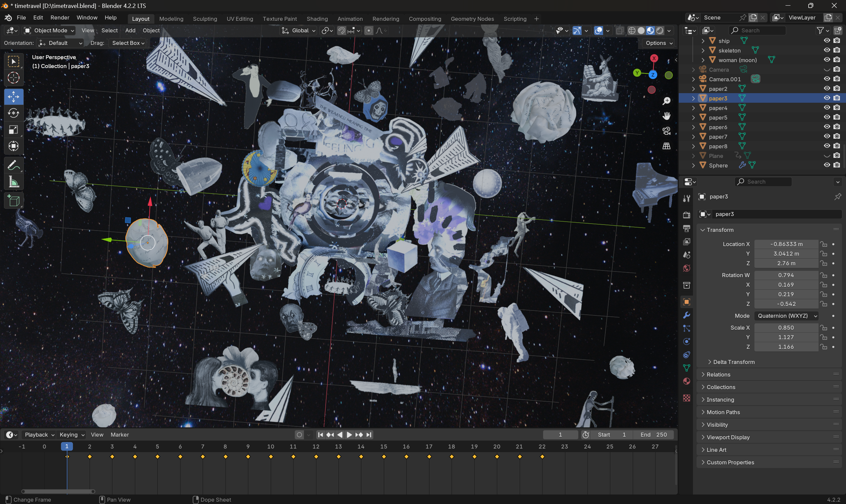Screen dimensions: 846x504
Task: Click the Options button in viewport header
Action: click(x=659, y=43)
